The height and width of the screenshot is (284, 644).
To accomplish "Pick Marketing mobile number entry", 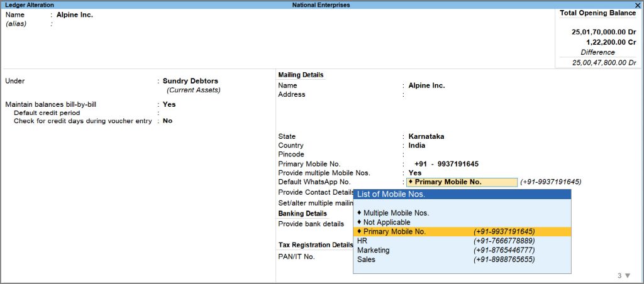I will (462, 250).
